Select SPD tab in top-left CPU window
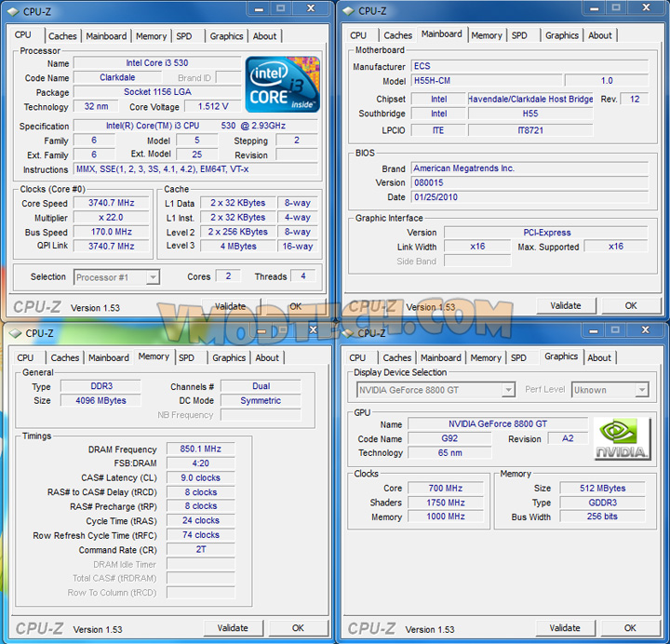670x644 pixels. pyautogui.click(x=184, y=36)
